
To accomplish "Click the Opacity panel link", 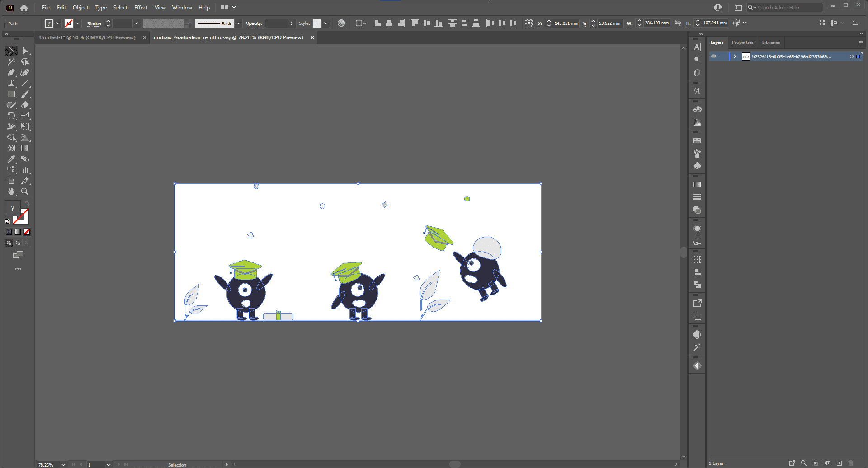I will 254,23.
